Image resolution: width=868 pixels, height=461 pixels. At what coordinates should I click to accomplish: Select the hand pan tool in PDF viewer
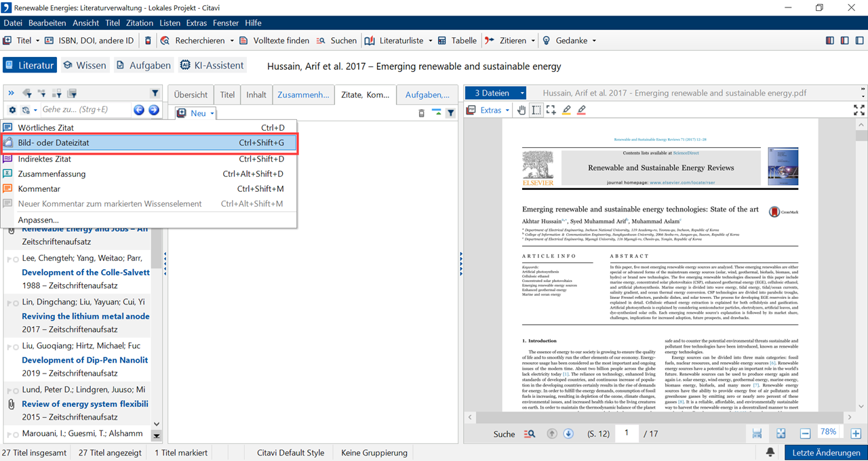(x=521, y=111)
